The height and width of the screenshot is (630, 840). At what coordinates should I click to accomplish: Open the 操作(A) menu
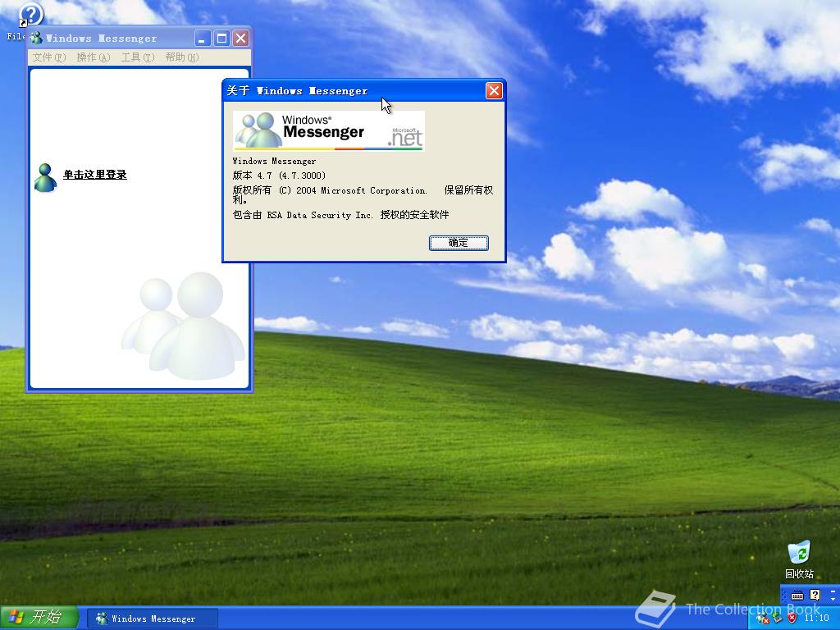(x=94, y=57)
